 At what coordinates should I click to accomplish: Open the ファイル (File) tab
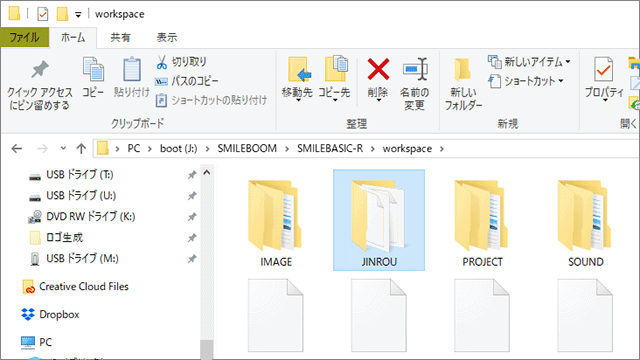(24, 38)
